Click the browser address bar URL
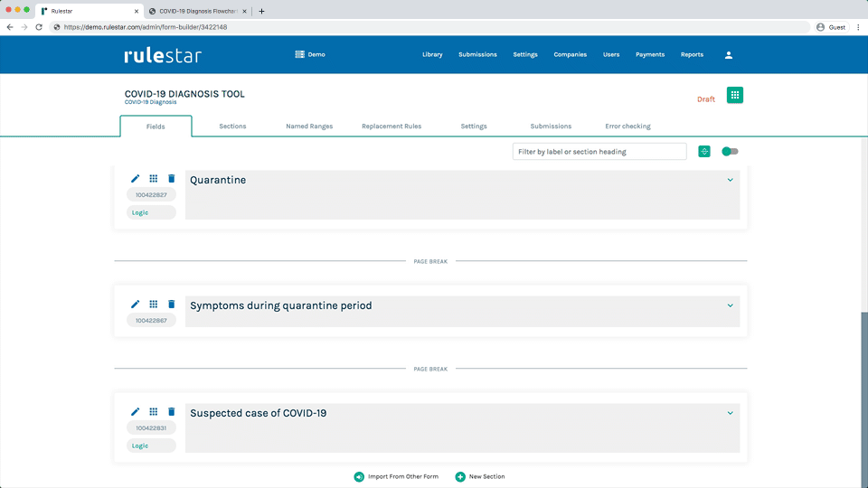 [145, 27]
